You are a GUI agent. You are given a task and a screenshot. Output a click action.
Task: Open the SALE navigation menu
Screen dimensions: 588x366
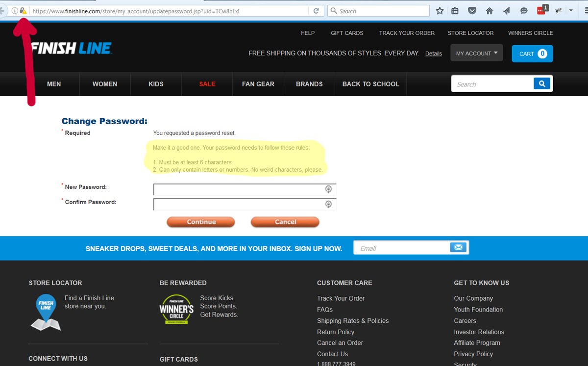point(207,84)
